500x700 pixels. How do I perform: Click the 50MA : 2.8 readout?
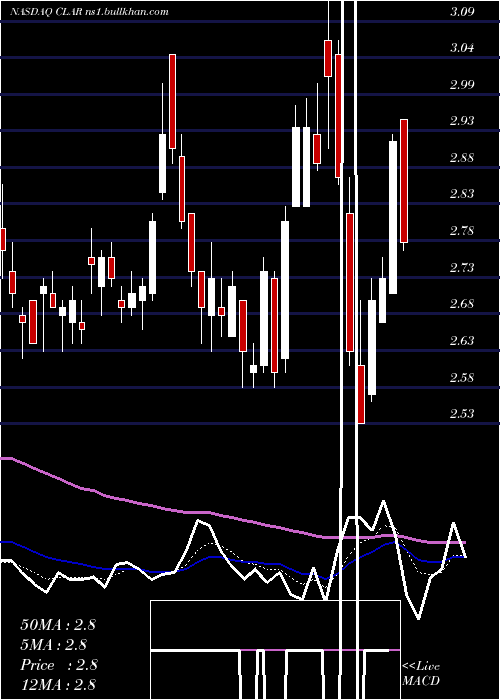[x=58, y=625]
